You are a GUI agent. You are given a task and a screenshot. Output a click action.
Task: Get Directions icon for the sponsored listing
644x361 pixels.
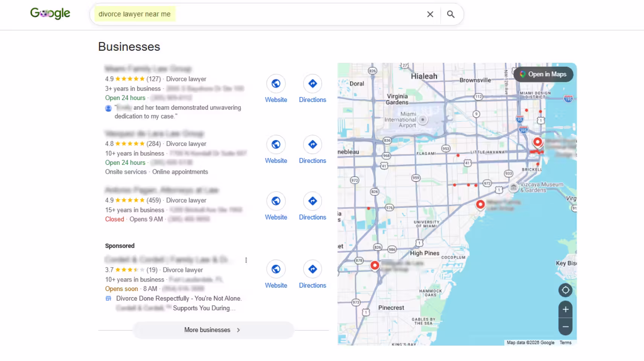[313, 269]
